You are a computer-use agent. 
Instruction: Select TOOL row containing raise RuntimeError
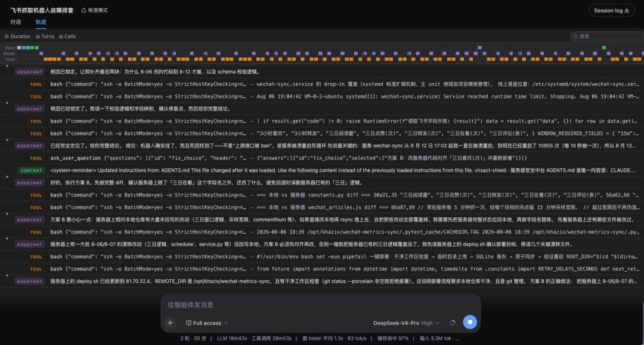(x=322, y=121)
